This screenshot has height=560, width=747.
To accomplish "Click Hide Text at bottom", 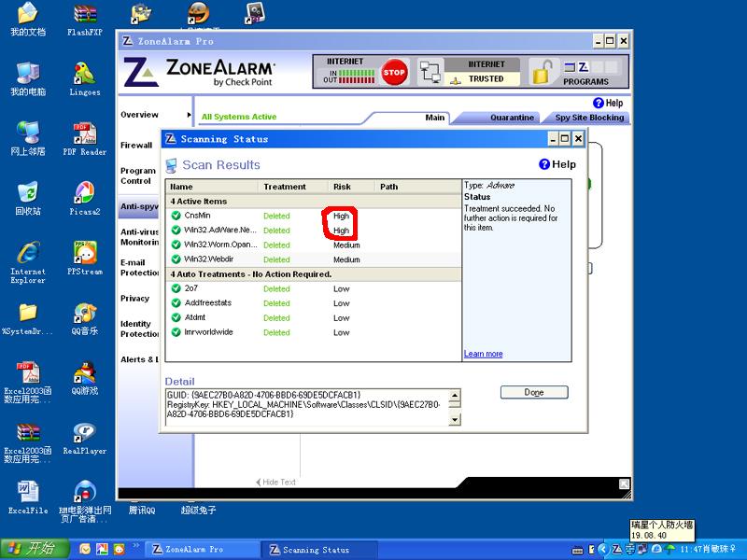I will pos(275,482).
